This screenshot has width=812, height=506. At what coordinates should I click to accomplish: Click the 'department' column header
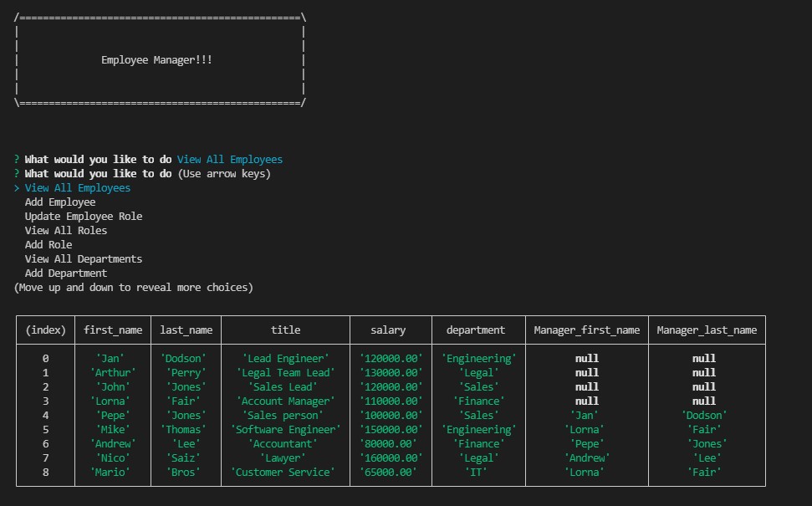point(475,330)
